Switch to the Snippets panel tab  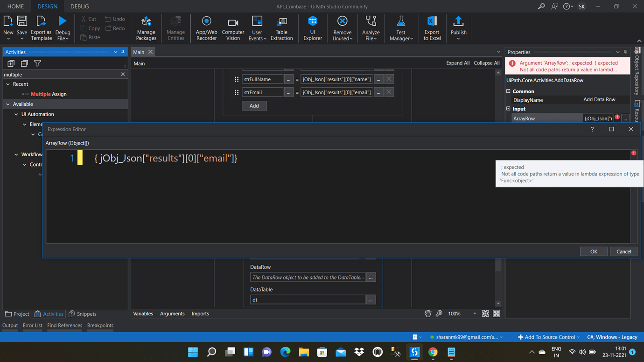tap(83, 314)
